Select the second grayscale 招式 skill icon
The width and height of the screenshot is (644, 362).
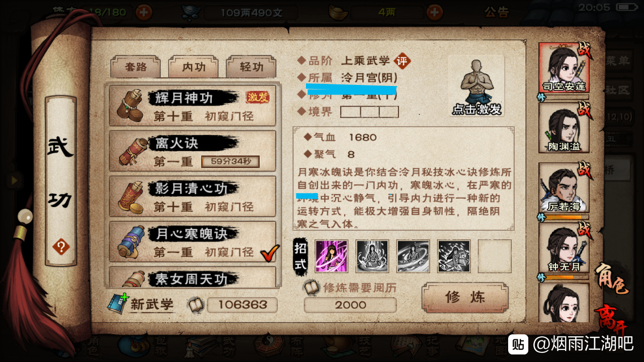coord(372,256)
